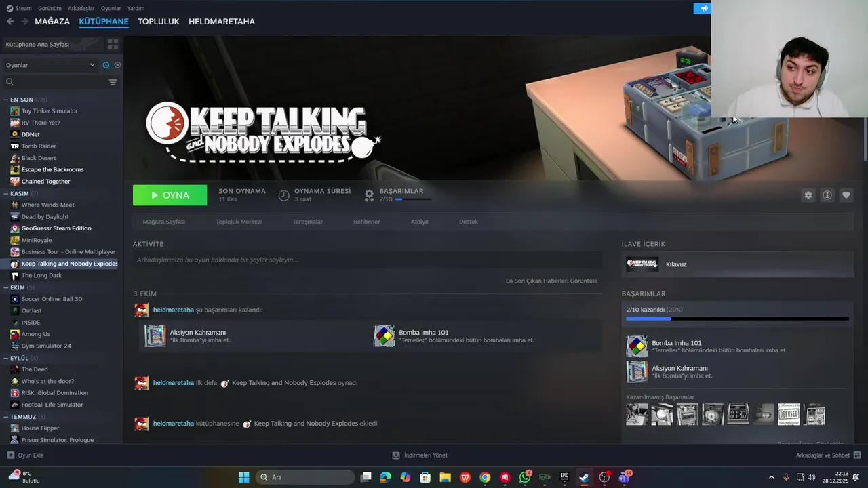
Task: Click the GeoGuessr Steam Edition icon
Action: point(15,228)
